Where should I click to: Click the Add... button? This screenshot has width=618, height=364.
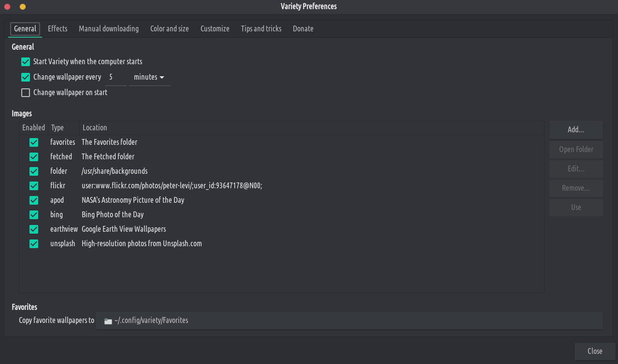(x=576, y=130)
